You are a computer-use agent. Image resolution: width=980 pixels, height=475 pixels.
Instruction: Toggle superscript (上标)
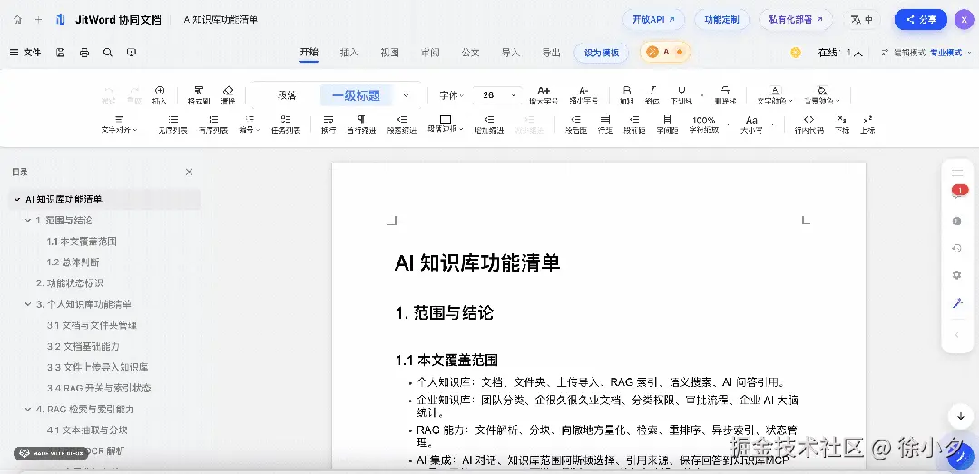coord(867,124)
